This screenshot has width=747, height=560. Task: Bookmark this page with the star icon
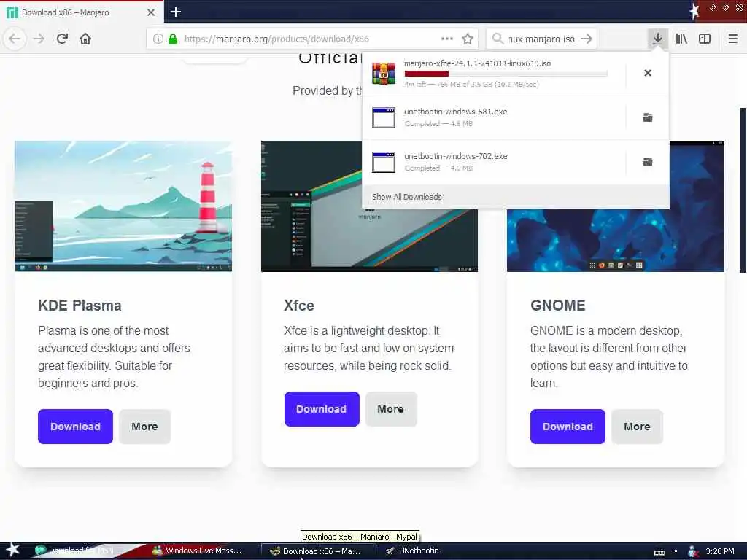click(468, 39)
